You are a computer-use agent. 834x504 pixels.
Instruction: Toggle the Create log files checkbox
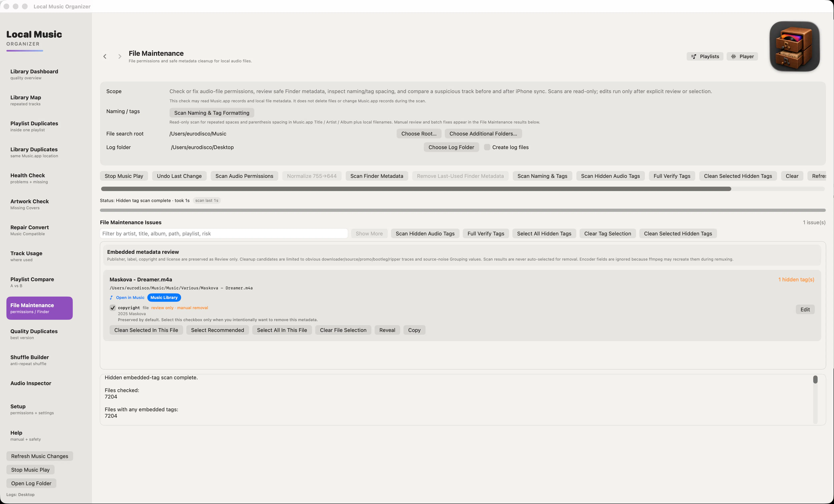487,147
